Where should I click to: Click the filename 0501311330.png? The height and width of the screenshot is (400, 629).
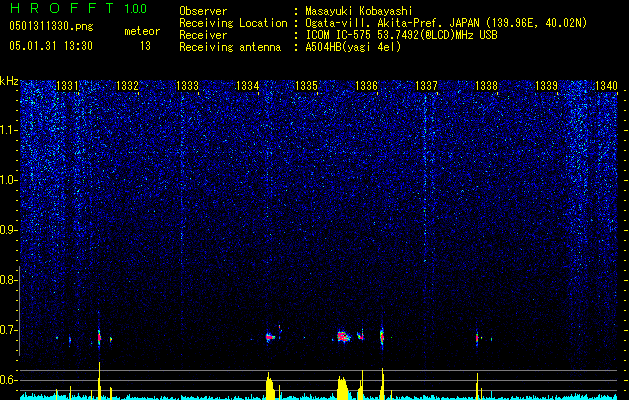point(51,26)
